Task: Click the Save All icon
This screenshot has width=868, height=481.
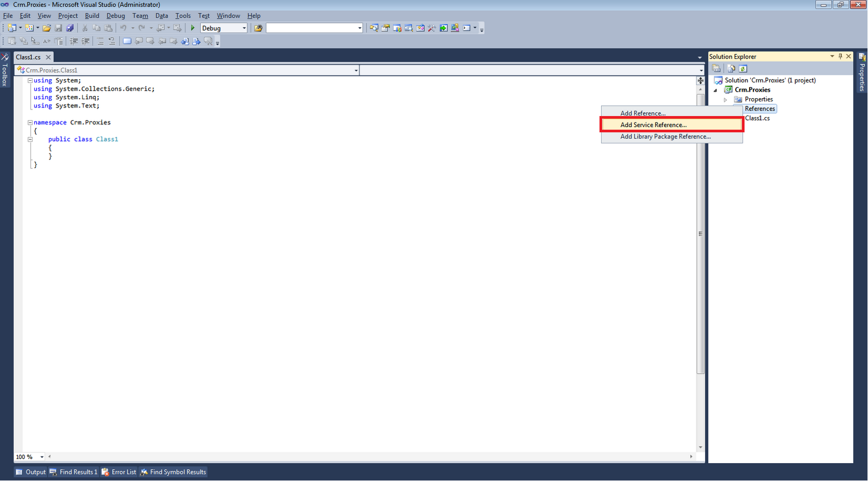Action: (x=70, y=28)
